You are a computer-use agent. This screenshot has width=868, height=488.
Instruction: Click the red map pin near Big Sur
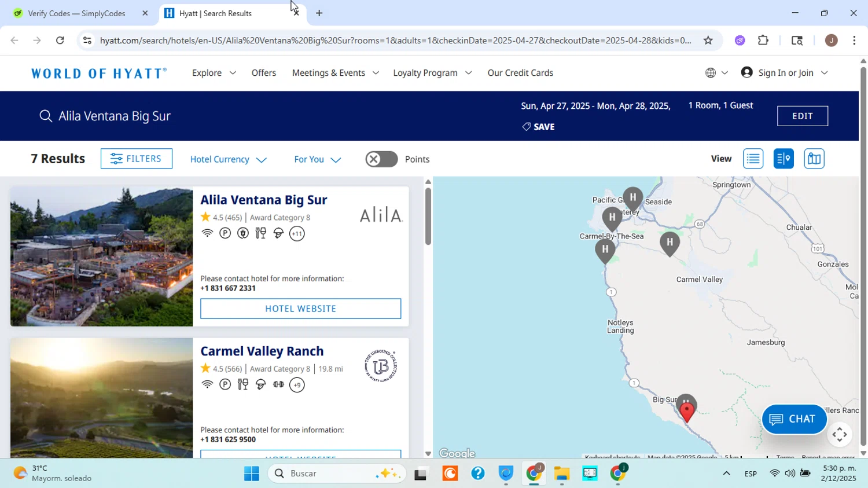[x=687, y=412]
